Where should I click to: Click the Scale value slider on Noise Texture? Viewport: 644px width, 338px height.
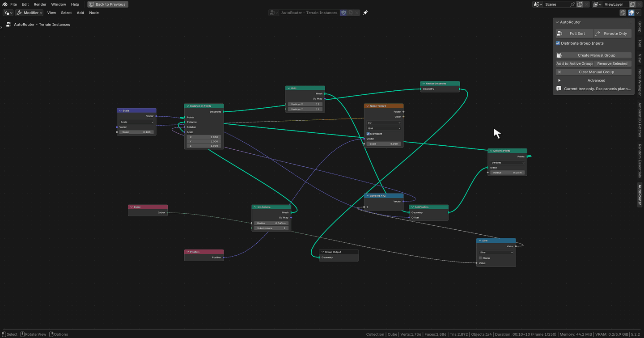384,144
